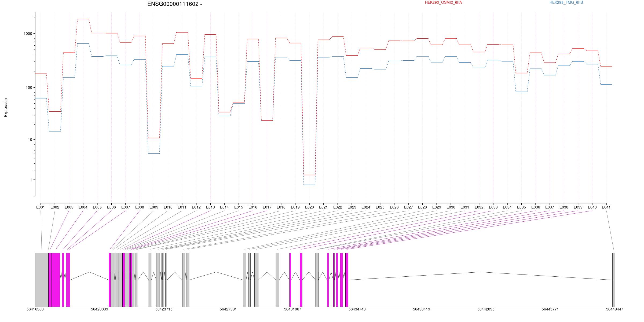The height and width of the screenshot is (322, 644).
Task: Click the 100 y-axis tick label
Action: (29, 87)
